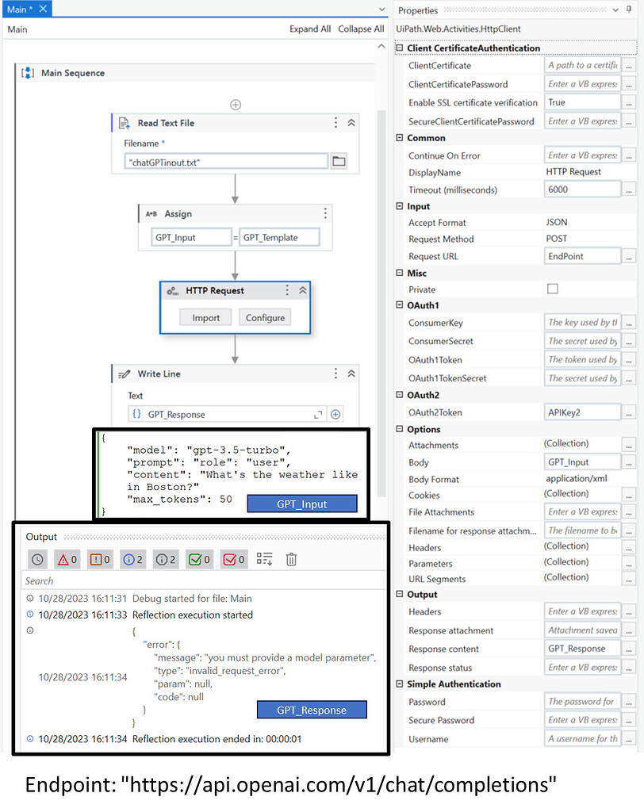Image resolution: width=644 pixels, height=812 pixels.
Task: Open expression editor for Body property
Action: click(x=631, y=462)
